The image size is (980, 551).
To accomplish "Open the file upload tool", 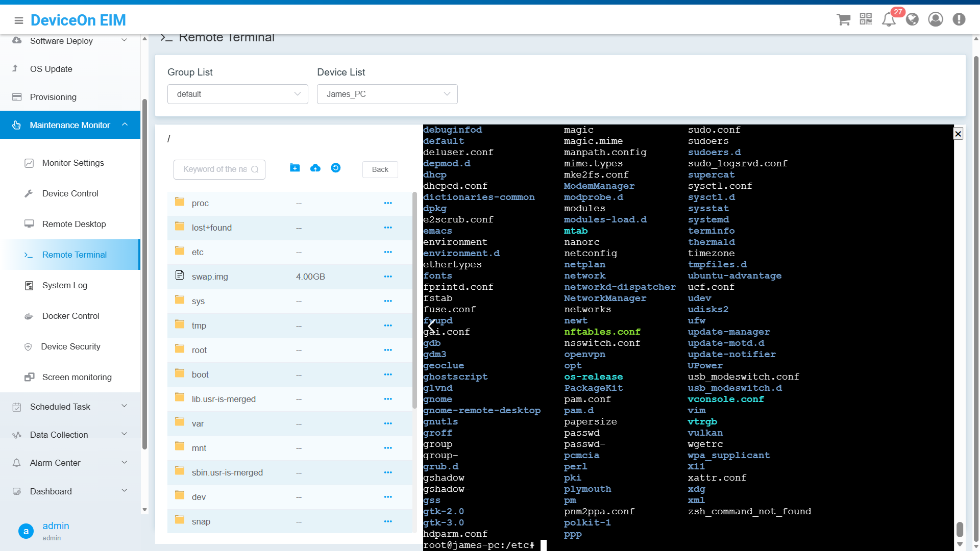I will [x=315, y=167].
